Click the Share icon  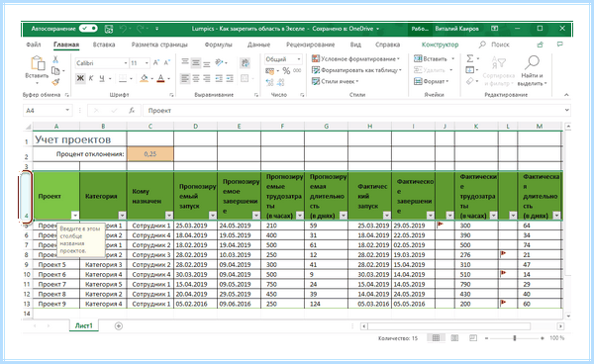541,45
